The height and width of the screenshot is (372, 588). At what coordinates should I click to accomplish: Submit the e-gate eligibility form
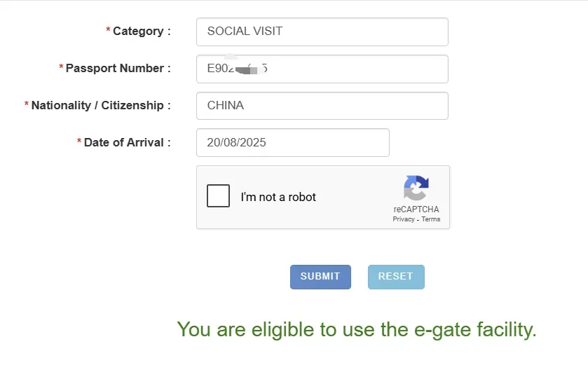320,277
